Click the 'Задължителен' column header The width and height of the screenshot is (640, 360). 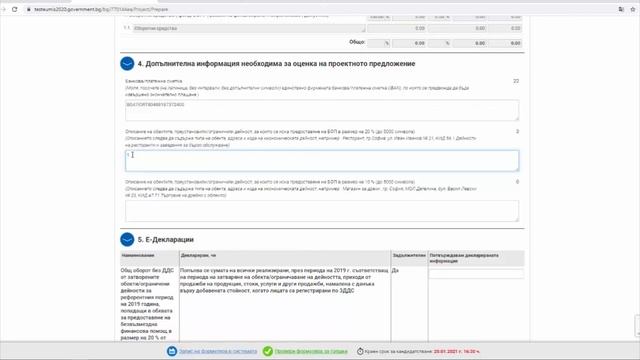pos(409,256)
